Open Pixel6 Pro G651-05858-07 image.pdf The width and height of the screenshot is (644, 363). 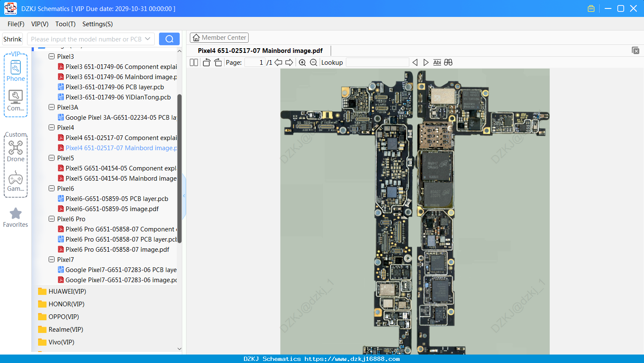(x=113, y=249)
